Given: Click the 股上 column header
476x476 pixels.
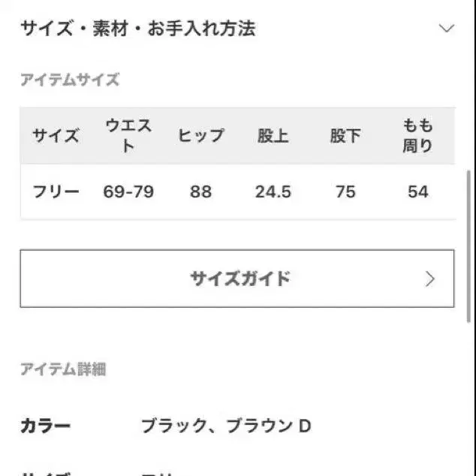Looking at the screenshot, I should tap(273, 136).
